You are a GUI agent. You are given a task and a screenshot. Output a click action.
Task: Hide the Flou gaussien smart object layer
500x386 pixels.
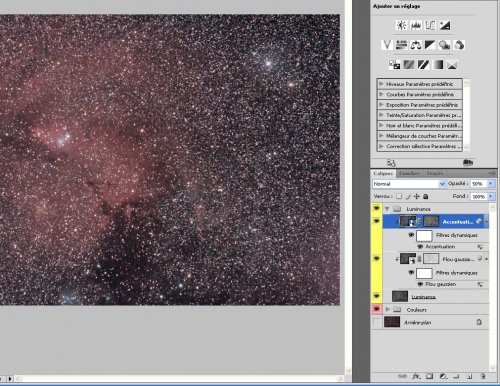point(377,259)
